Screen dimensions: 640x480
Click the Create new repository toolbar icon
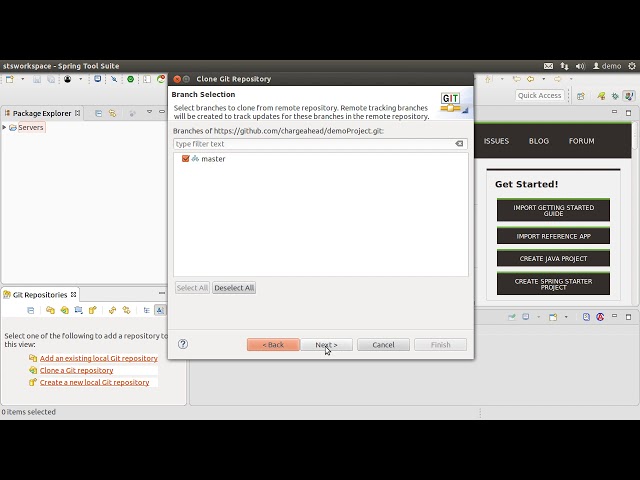click(x=93, y=310)
